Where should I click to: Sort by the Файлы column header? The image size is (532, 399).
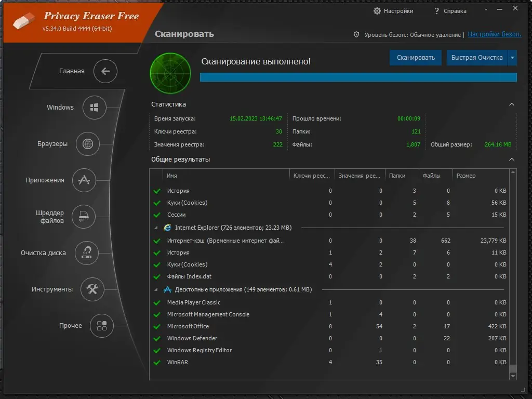(x=436, y=176)
